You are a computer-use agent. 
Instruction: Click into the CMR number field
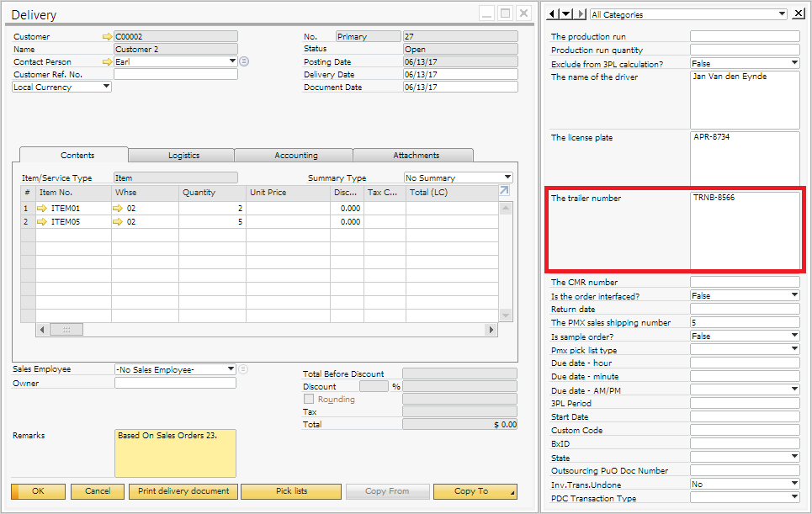(x=744, y=283)
